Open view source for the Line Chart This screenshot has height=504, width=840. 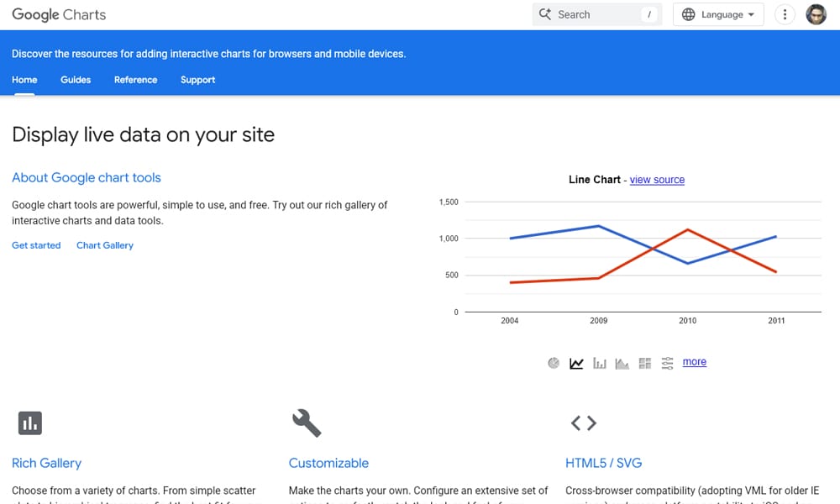[657, 180]
